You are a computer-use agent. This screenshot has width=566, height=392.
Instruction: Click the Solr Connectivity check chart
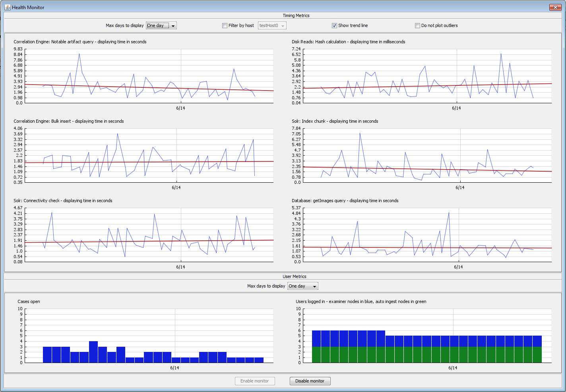(x=149, y=235)
